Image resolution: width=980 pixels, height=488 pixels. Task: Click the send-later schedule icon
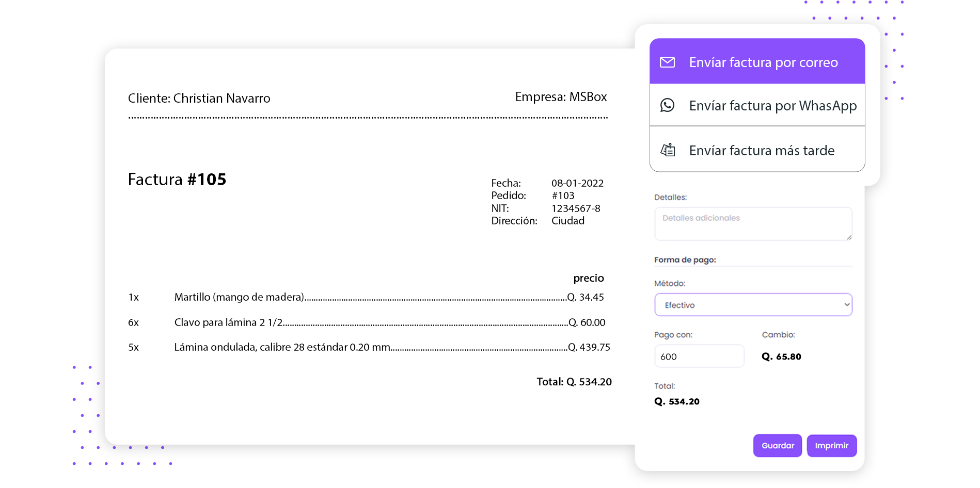[668, 150]
